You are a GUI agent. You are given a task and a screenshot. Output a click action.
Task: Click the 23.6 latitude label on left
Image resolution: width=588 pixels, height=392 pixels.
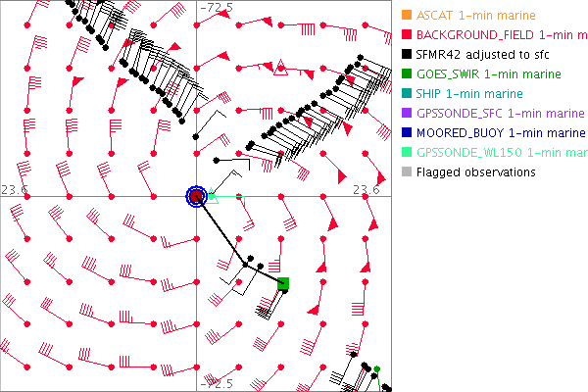pos(14,189)
